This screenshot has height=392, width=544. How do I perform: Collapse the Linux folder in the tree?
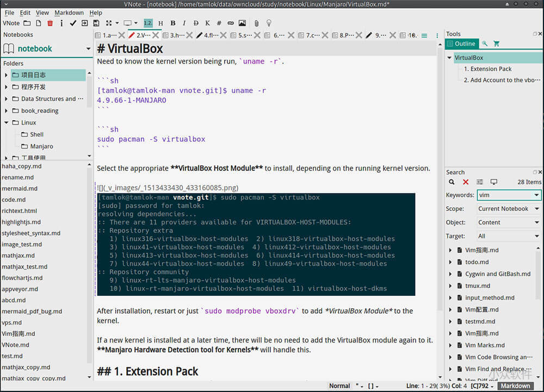5,122
